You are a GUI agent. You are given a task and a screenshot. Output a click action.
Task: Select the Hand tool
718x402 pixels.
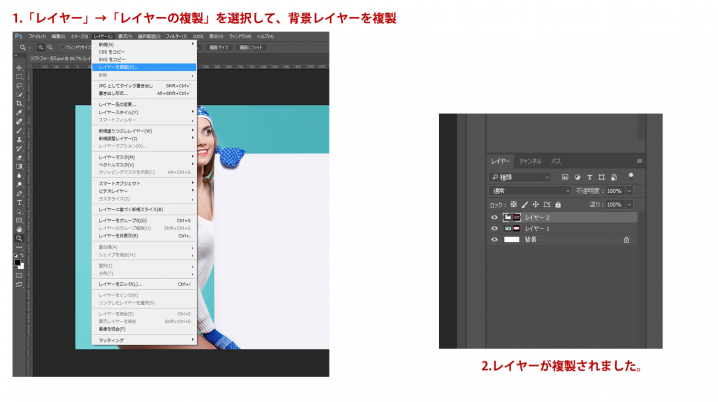19,229
